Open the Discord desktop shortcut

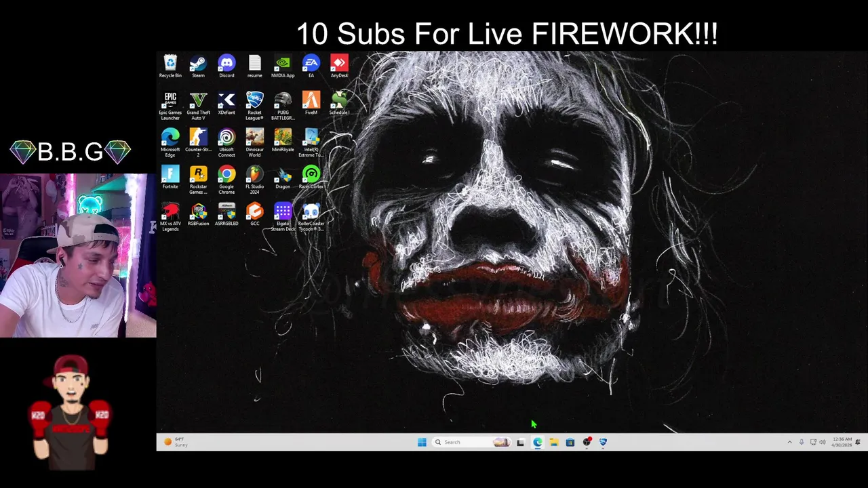coord(226,66)
